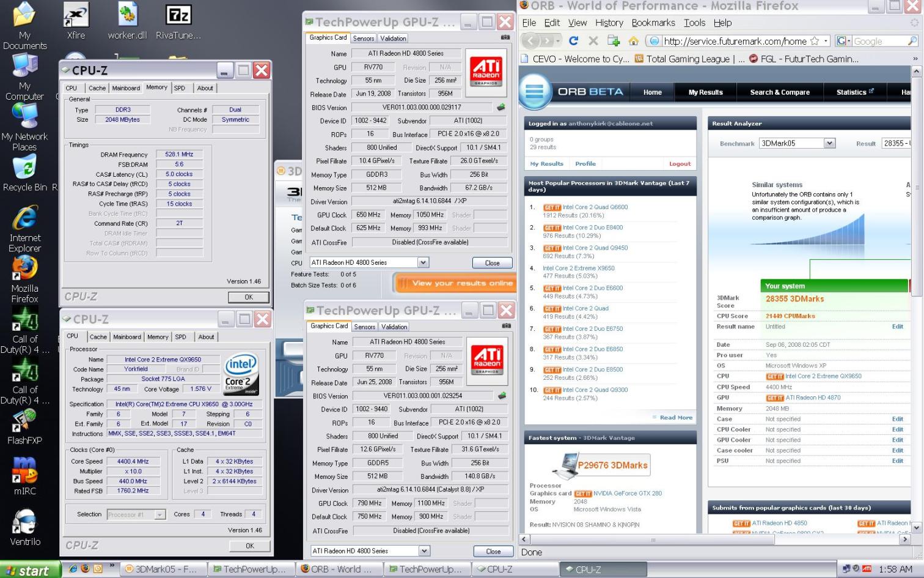The width and height of the screenshot is (924, 578).
Task: Open the Mainboard tab in lower CPU-Z
Action: [x=127, y=337]
